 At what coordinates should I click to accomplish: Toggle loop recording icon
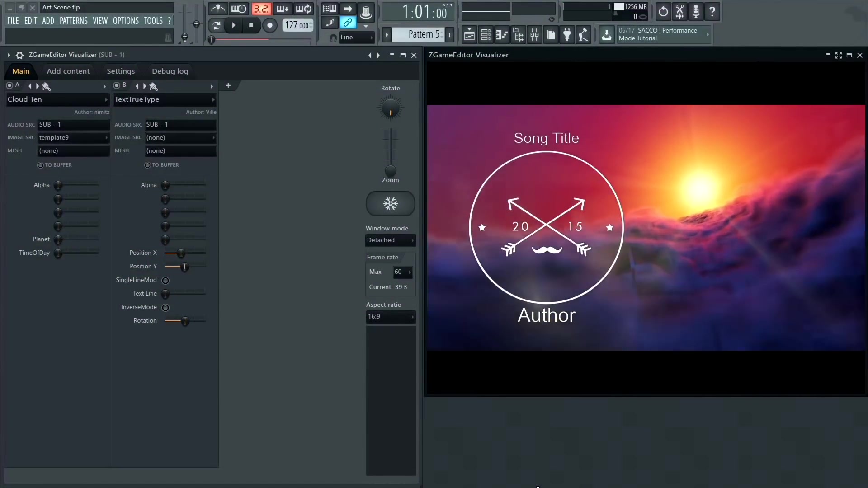click(304, 9)
